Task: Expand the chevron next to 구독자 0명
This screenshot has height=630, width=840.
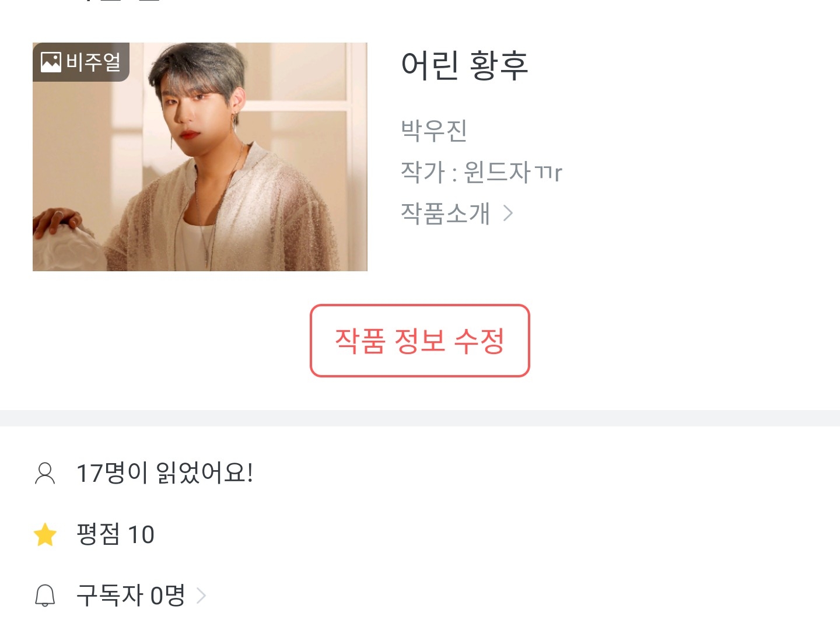Action: pyautogui.click(x=201, y=596)
